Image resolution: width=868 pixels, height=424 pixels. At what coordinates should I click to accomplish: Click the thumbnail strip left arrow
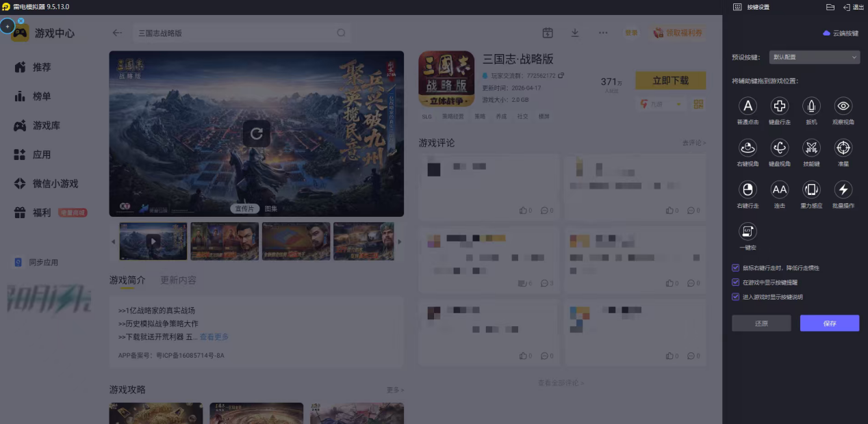[x=114, y=241]
